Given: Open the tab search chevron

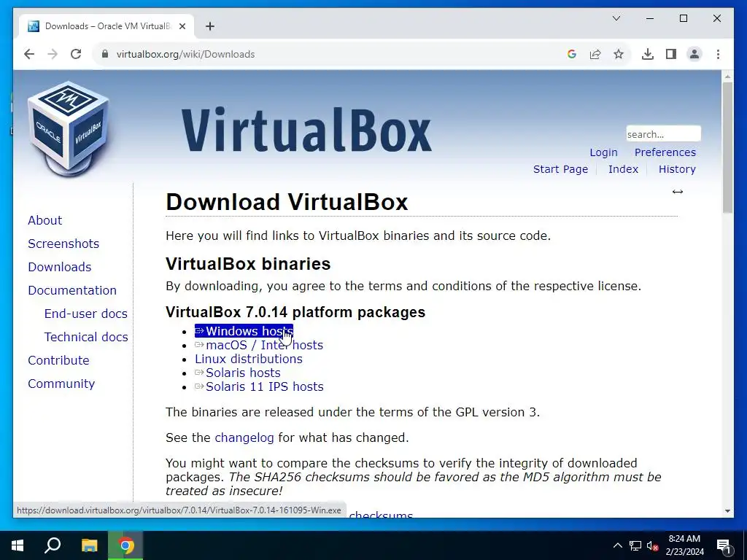Looking at the screenshot, I should (x=616, y=18).
